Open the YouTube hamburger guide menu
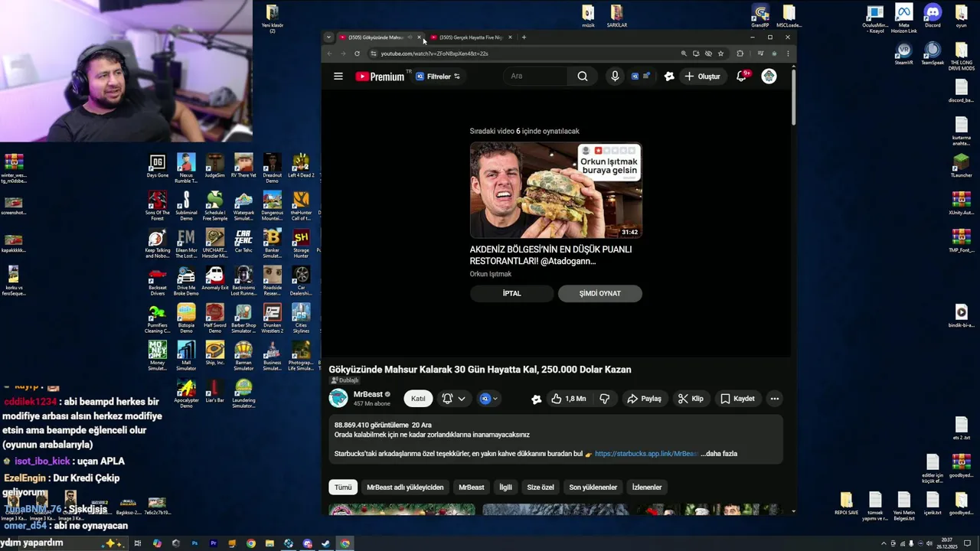Image resolution: width=980 pixels, height=551 pixels. pos(338,77)
